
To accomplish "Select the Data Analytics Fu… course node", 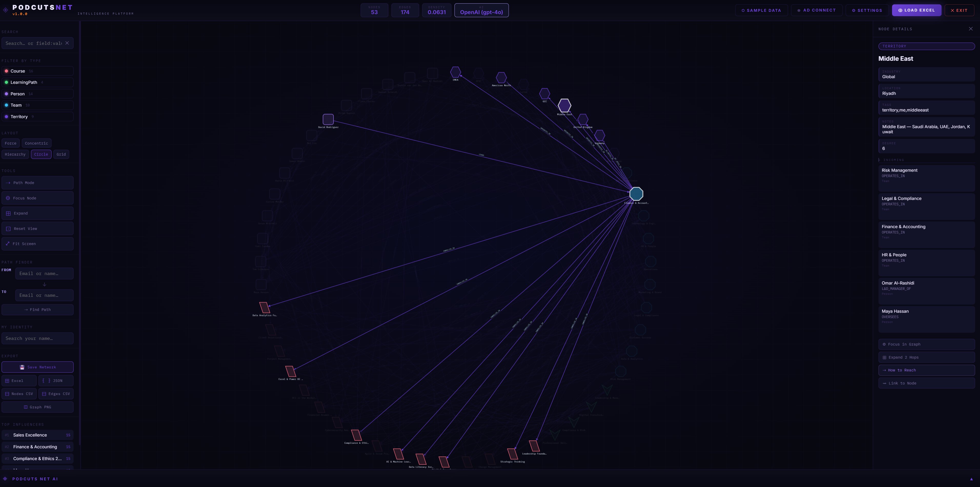I will [264, 307].
